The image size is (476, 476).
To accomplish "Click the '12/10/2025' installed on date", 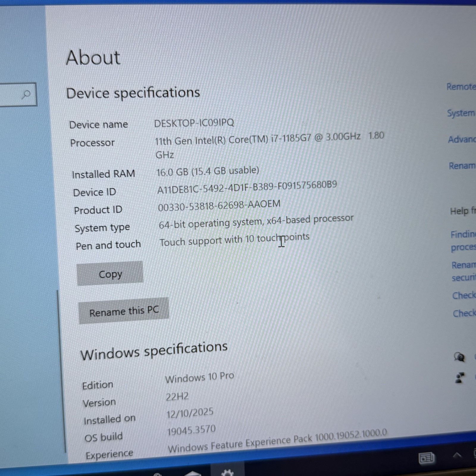I will [190, 413].
